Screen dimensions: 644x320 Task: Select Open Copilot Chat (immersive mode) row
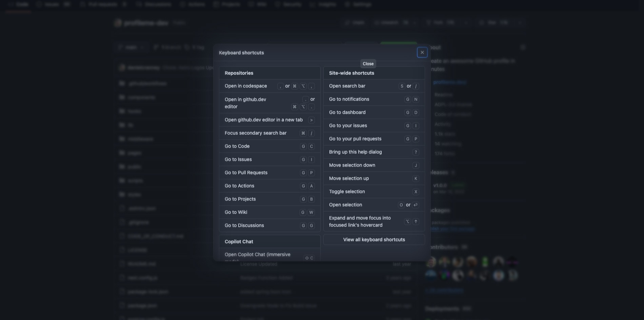(269, 255)
